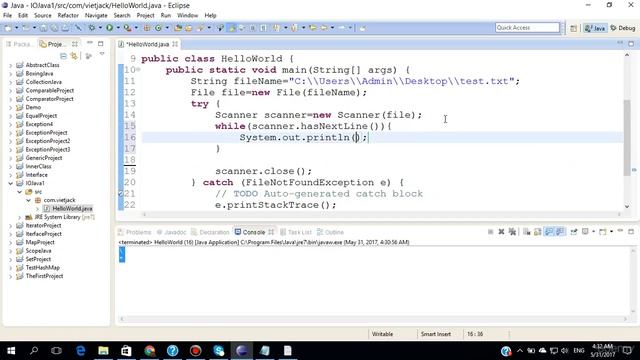Click the Console horizontal scrollbar
Viewport: 640px width, 360px height.
pos(374,319)
